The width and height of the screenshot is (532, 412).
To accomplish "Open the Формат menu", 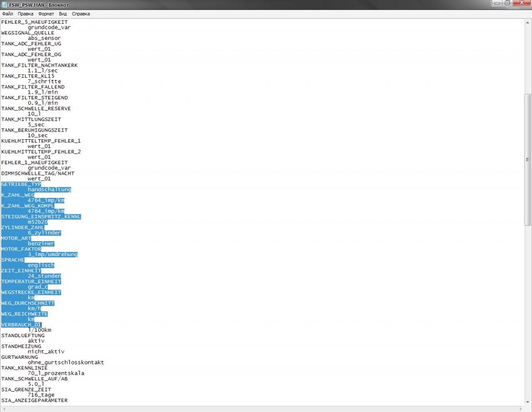I will click(x=46, y=14).
